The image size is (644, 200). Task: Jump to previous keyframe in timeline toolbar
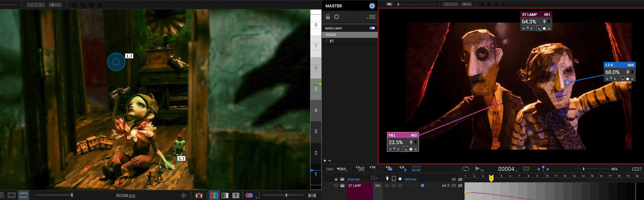point(539,169)
